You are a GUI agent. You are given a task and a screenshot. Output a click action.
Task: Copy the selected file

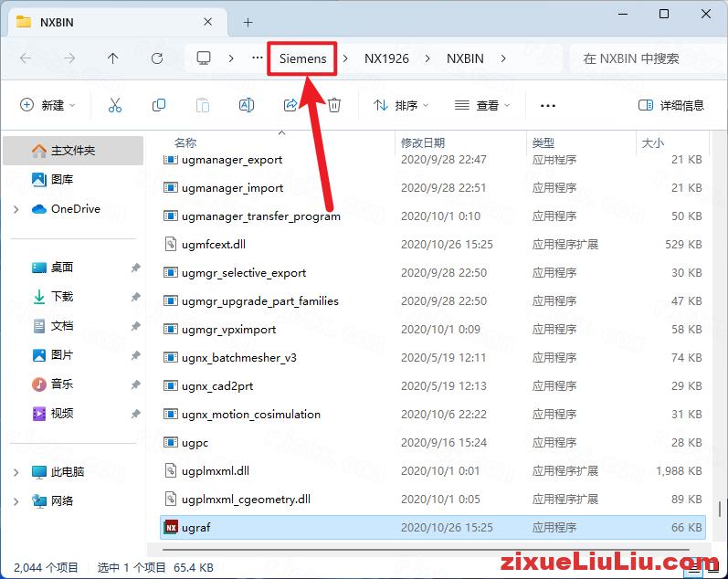158,105
